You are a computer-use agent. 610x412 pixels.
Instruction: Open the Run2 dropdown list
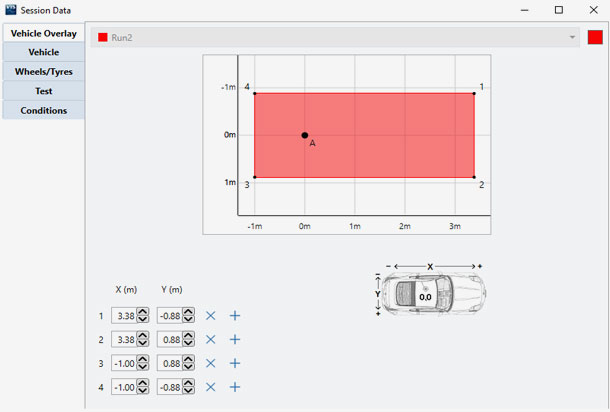[572, 37]
